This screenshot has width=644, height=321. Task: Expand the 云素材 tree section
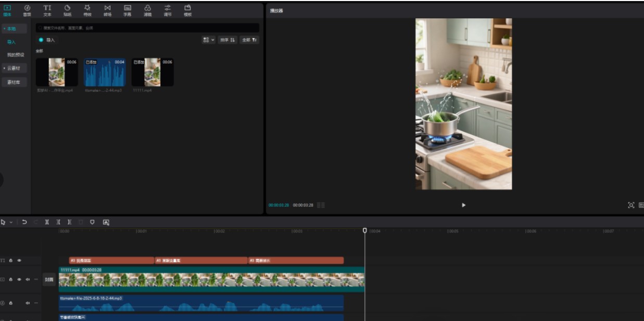click(14, 68)
